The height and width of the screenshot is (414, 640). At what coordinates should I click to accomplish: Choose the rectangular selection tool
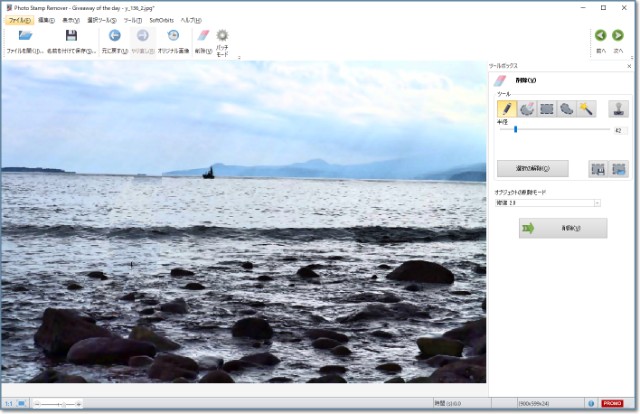click(x=547, y=108)
